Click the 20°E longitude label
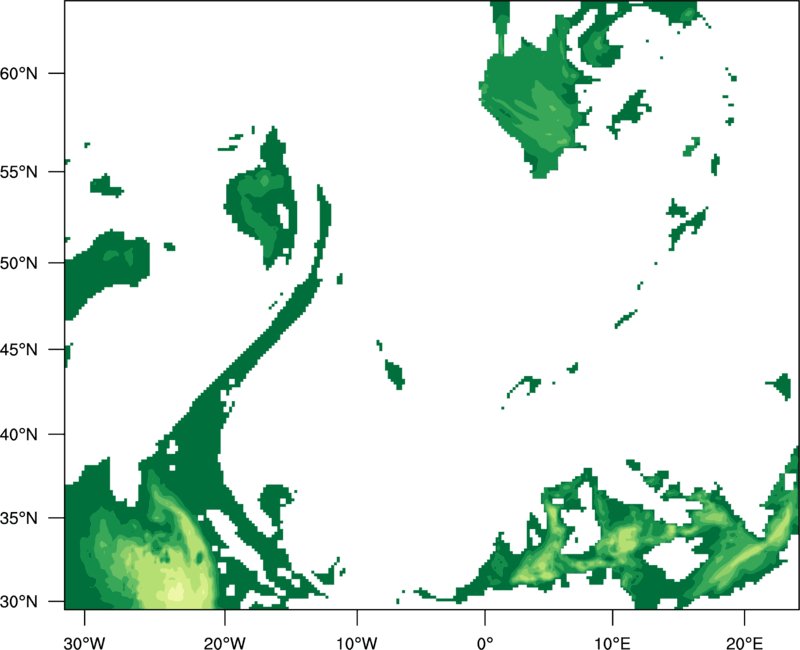The width and height of the screenshot is (800, 650). [x=744, y=643]
